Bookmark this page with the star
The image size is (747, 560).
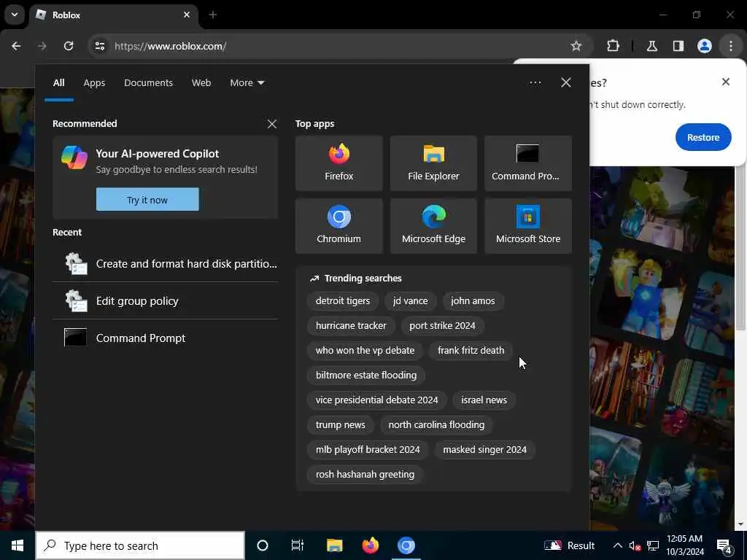[x=576, y=46]
